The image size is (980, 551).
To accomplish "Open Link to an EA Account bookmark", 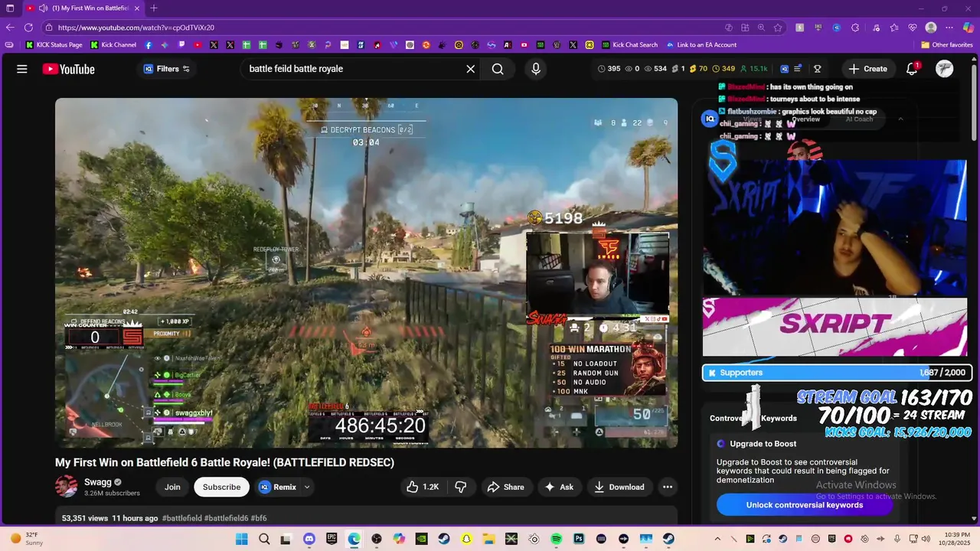I will (x=701, y=45).
